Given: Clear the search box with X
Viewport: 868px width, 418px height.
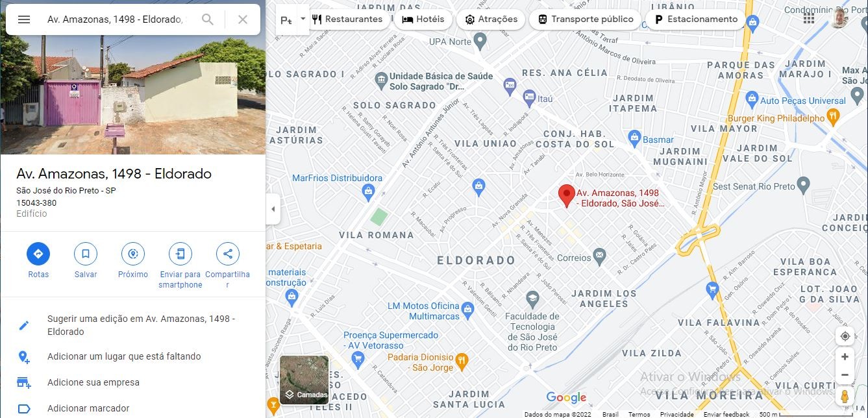Looking at the screenshot, I should pyautogui.click(x=243, y=19).
